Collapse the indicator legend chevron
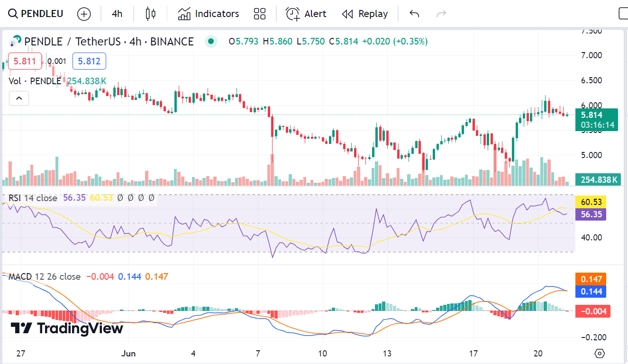The image size is (628, 364). click(x=19, y=98)
